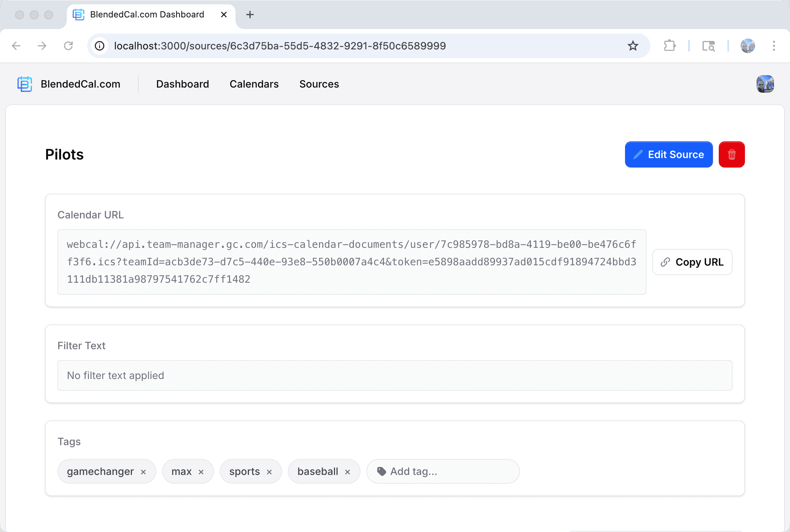Go to the Dashboard nav item

[182, 84]
